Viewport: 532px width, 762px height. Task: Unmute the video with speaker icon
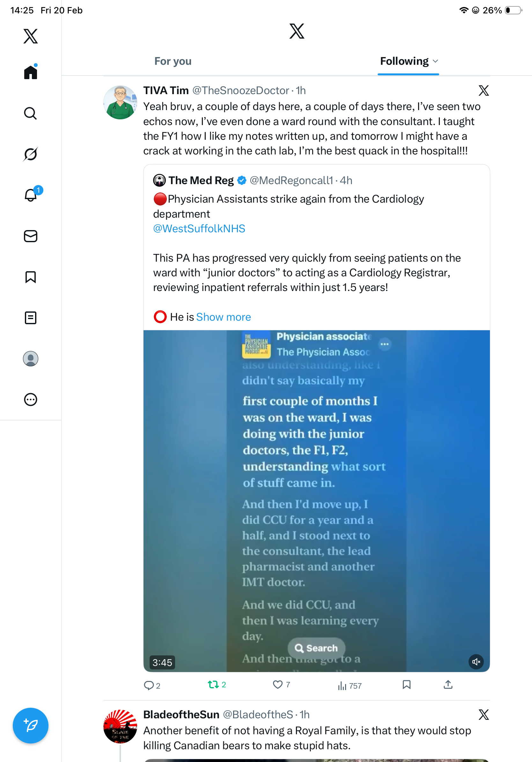point(476,662)
